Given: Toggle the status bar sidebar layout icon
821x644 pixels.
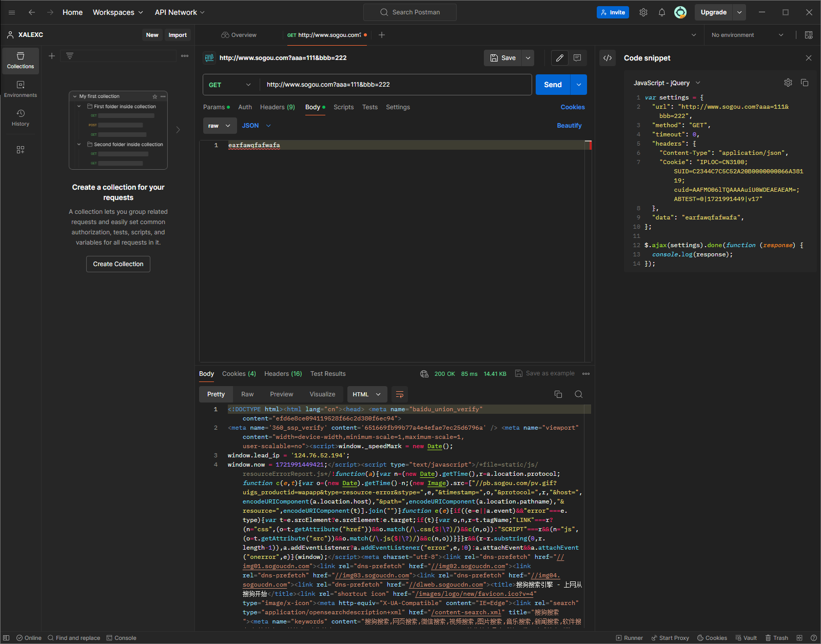Looking at the screenshot, I should pyautogui.click(x=6, y=638).
